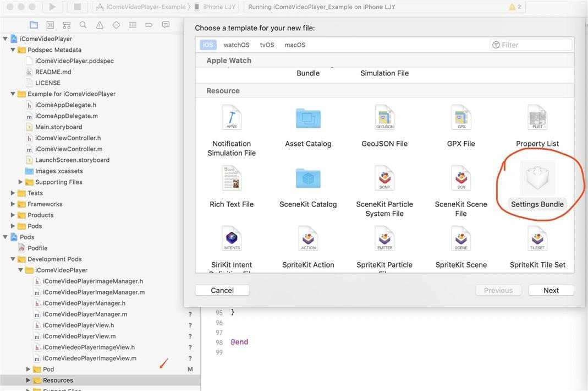Screen dimensions: 588x391
Task: Open the Symbol navigator icon
Action: pos(67,25)
